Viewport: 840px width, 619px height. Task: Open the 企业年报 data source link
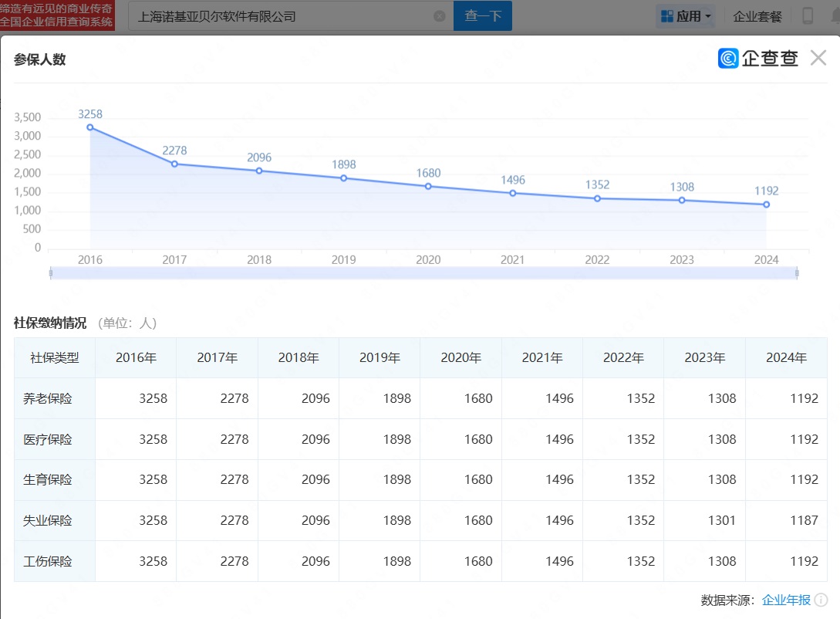[x=786, y=600]
